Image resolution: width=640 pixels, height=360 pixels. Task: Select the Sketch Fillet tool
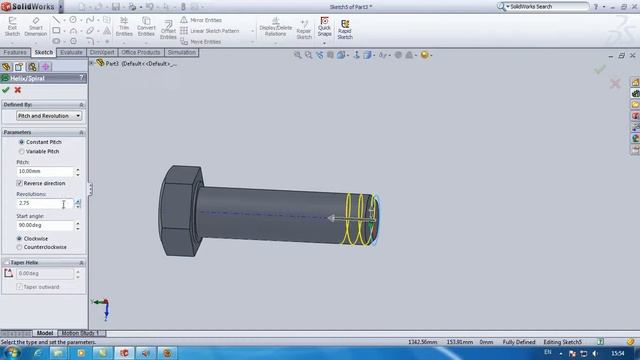[x=90, y=41]
